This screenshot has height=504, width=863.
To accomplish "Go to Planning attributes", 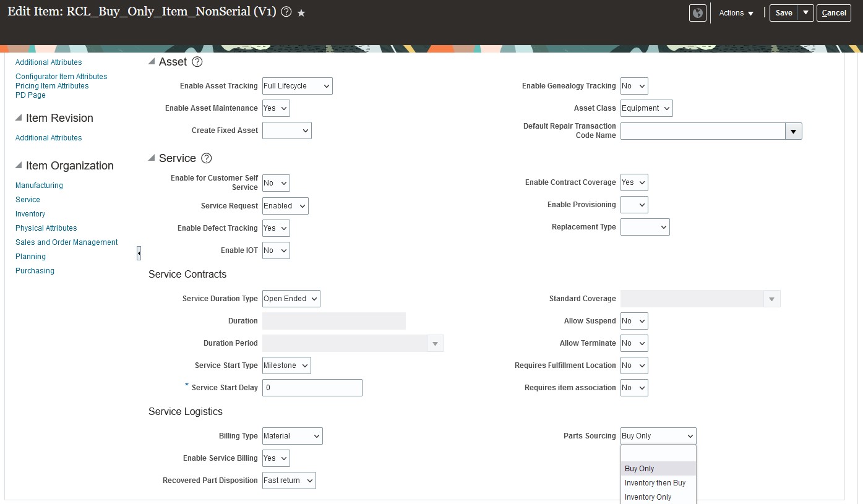I will tap(31, 257).
